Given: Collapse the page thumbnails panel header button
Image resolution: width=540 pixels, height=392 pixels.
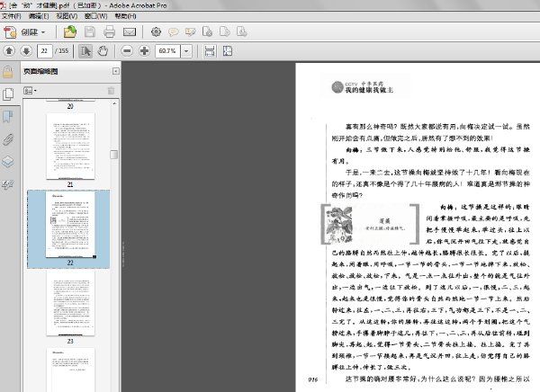Looking at the screenshot, I should 116,71.
